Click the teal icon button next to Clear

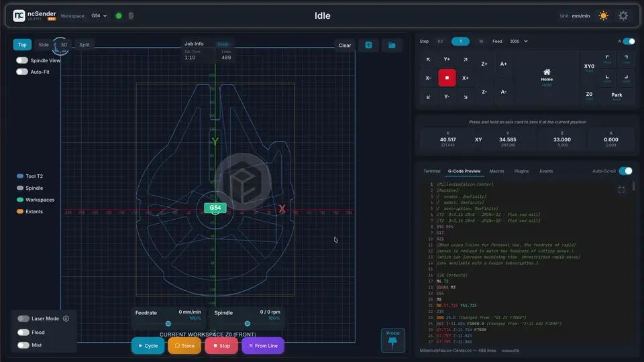point(368,45)
